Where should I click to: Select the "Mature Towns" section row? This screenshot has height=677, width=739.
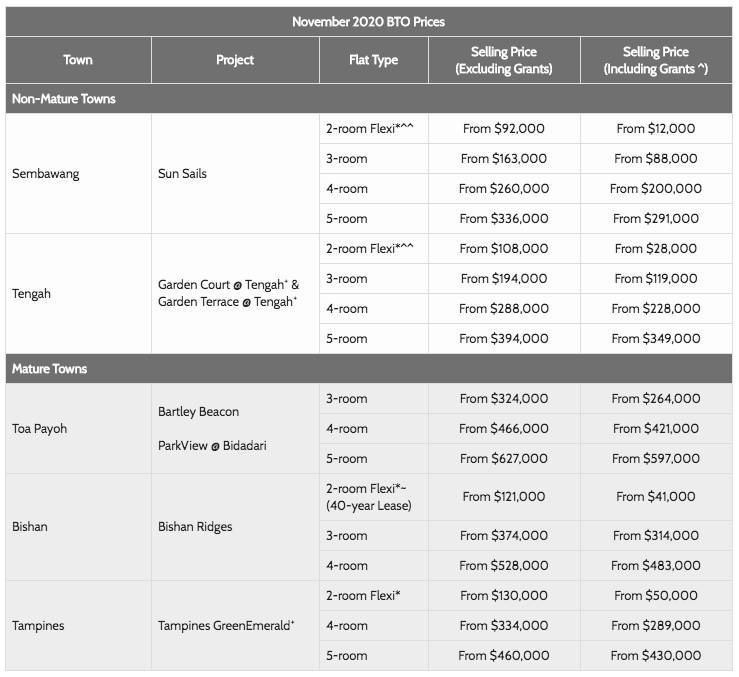tap(49, 369)
